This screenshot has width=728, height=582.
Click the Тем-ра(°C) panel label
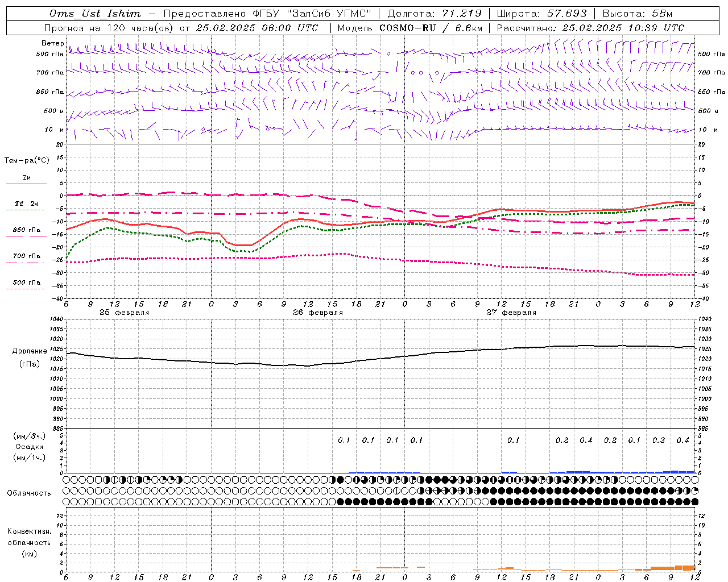(x=27, y=161)
